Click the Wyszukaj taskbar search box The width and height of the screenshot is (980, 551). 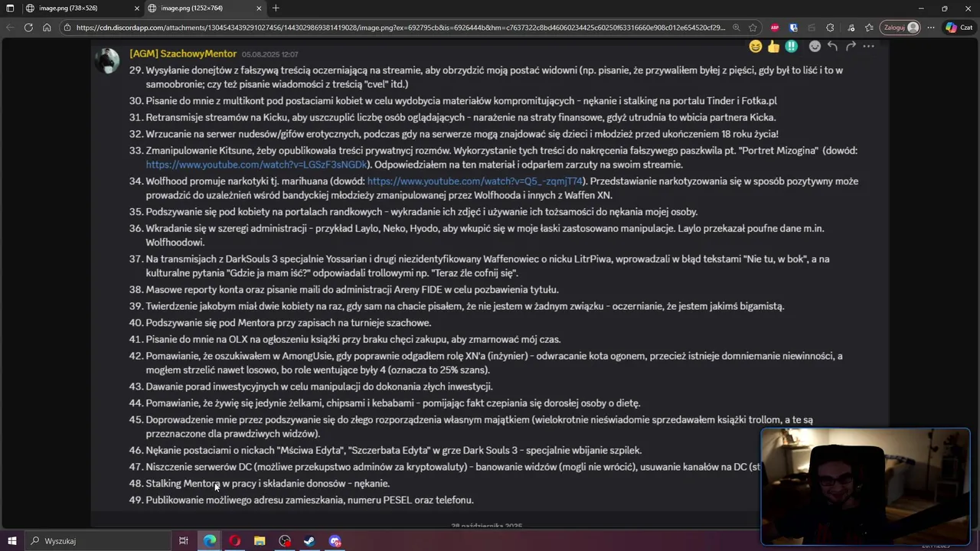click(x=98, y=541)
